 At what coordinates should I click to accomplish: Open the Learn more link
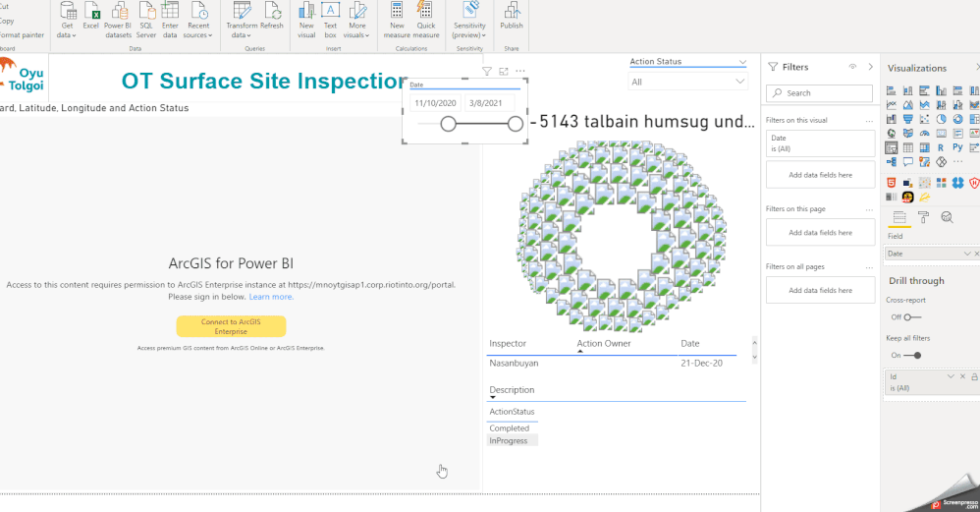point(271,297)
